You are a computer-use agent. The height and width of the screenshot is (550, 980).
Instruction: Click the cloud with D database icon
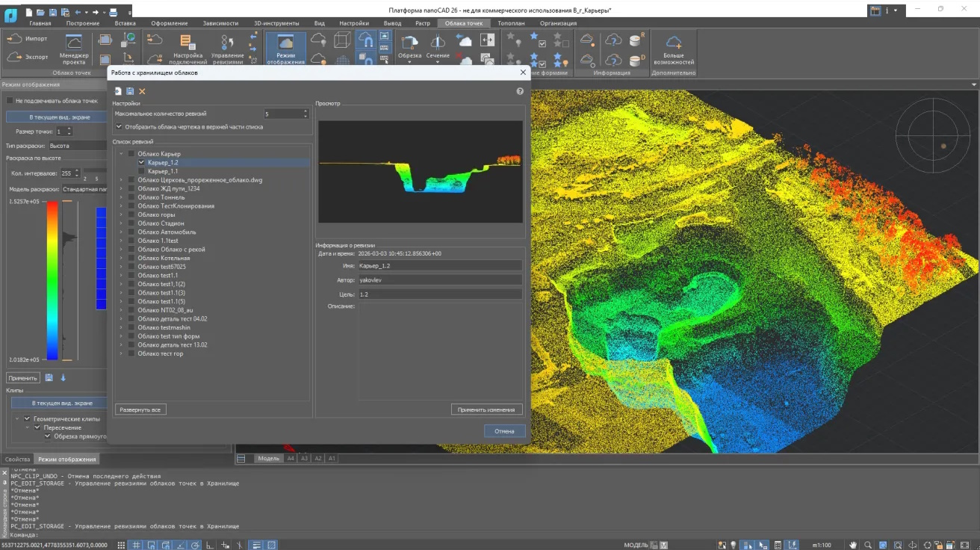636,60
